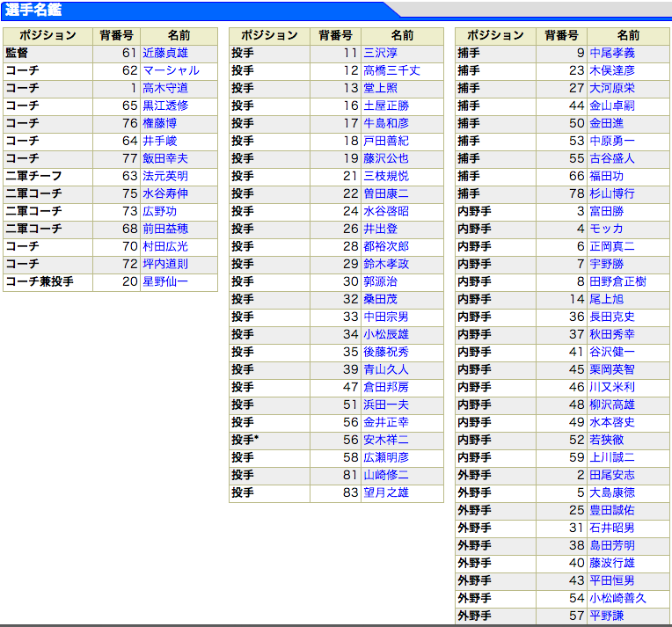Open the 権藤博 link
Screen dimensions: 672x627
[160, 123]
